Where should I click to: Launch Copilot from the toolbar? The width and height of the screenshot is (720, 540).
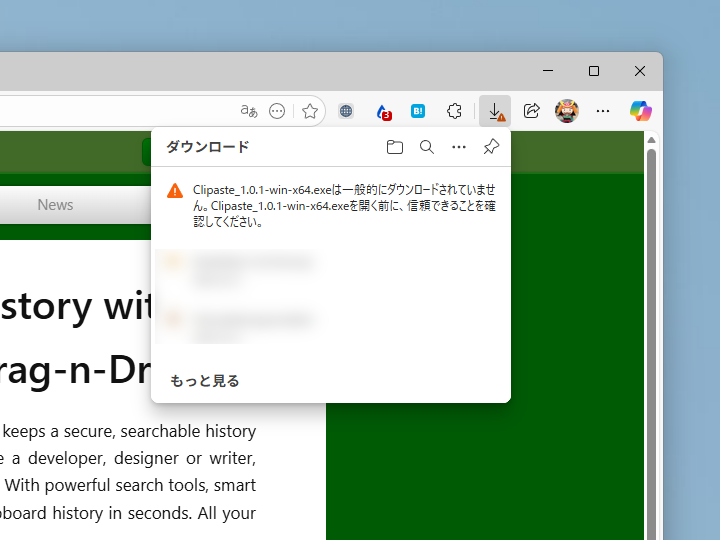[641, 111]
